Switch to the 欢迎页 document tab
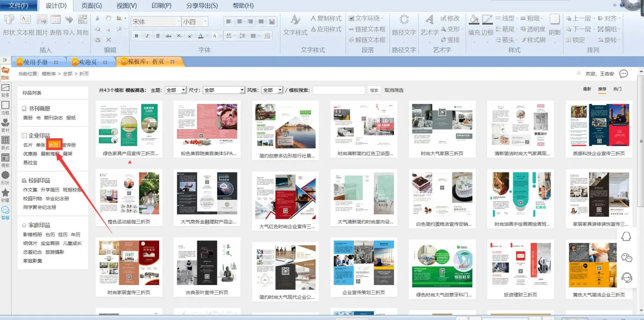This screenshot has width=644, height=320. coord(88,62)
